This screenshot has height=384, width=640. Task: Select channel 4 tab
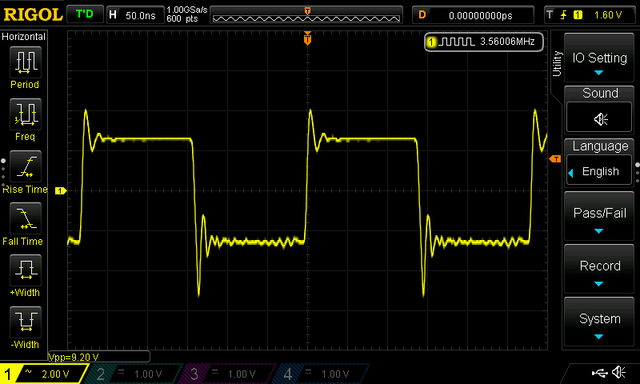click(x=320, y=374)
